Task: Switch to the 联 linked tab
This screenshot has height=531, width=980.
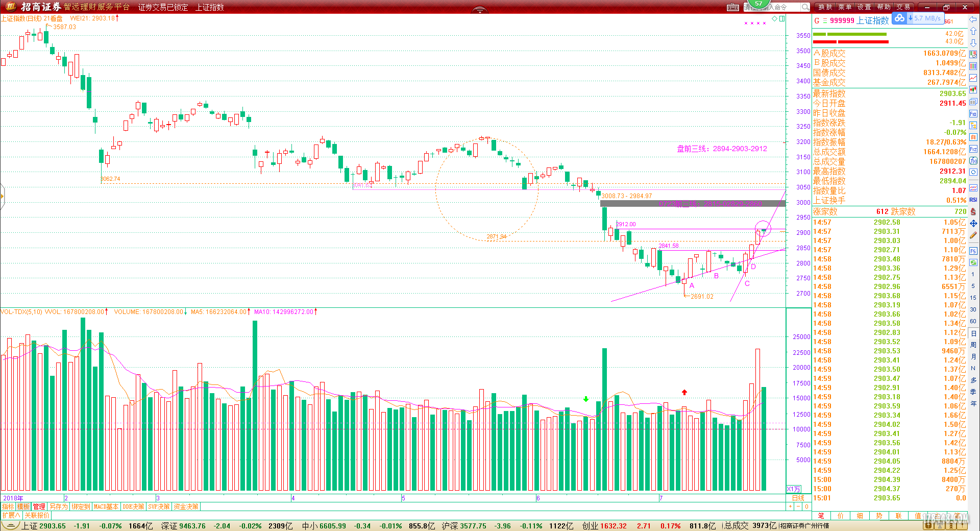Action: [x=899, y=516]
